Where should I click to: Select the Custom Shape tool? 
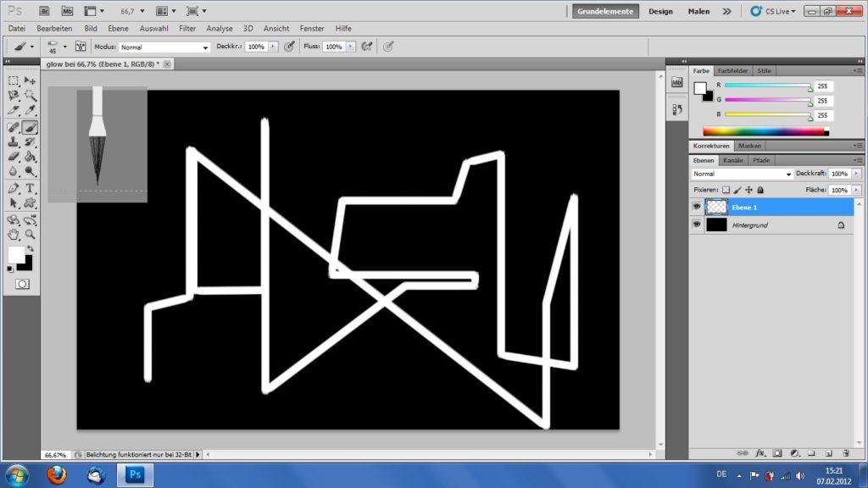tap(30, 203)
